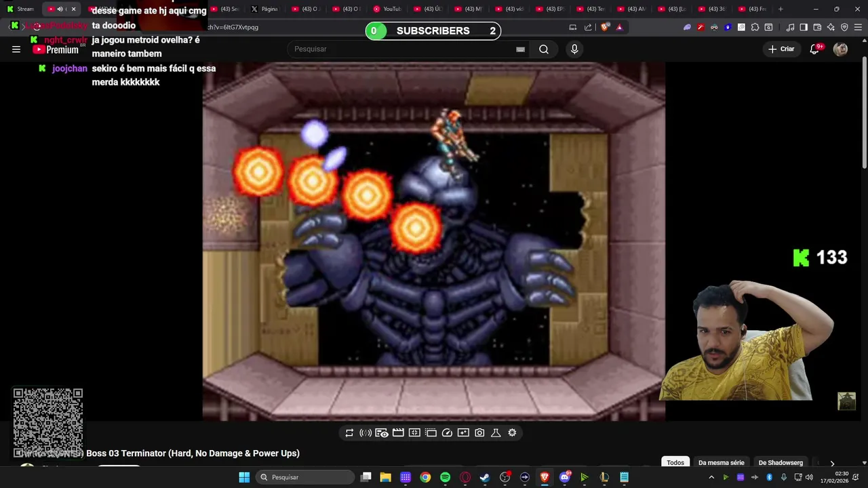Viewport: 868px width, 488px height.
Task: Open the gear settings in player toolbar
Action: tap(512, 433)
